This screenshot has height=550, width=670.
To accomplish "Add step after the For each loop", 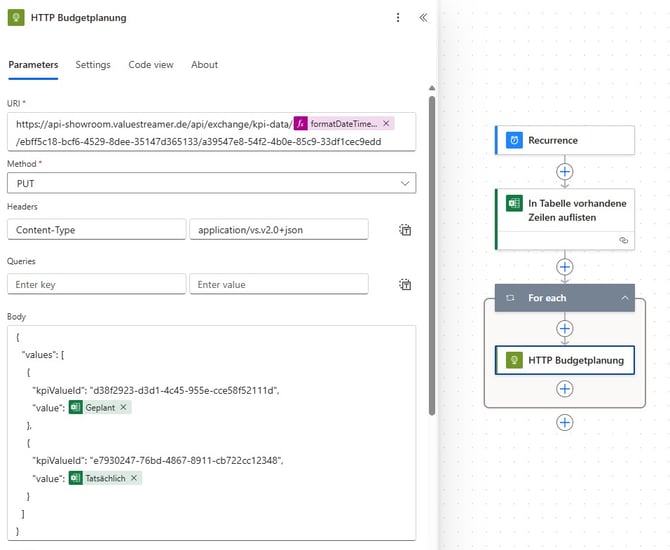I will (564, 423).
